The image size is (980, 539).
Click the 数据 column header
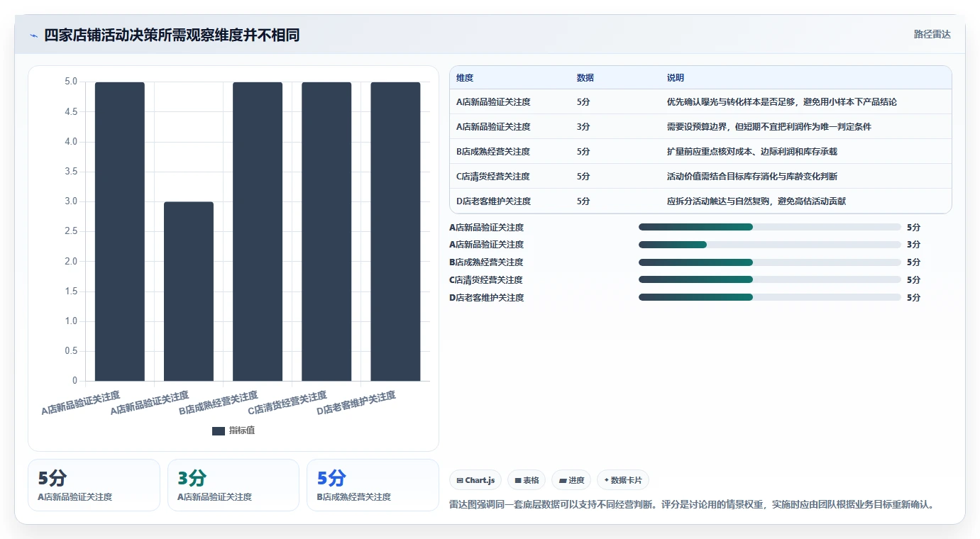[585, 77]
